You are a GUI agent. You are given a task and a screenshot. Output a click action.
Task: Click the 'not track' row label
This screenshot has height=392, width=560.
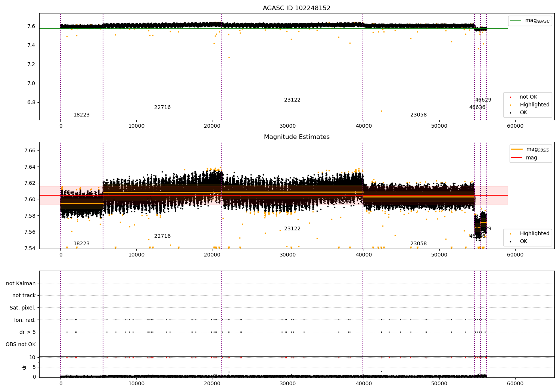click(24, 296)
